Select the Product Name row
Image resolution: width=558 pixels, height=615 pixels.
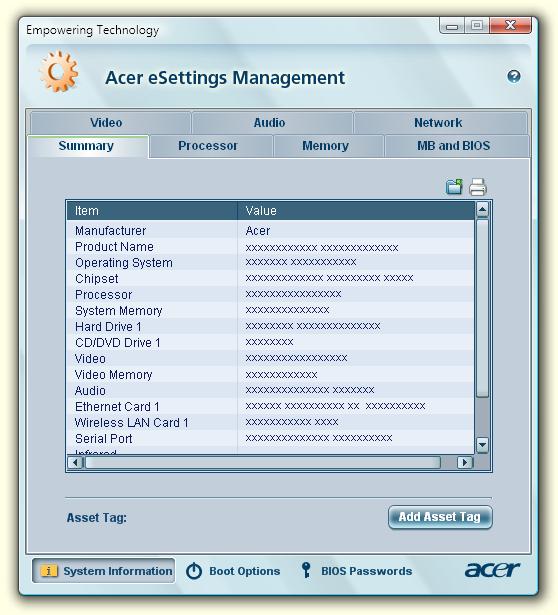click(x=270, y=247)
